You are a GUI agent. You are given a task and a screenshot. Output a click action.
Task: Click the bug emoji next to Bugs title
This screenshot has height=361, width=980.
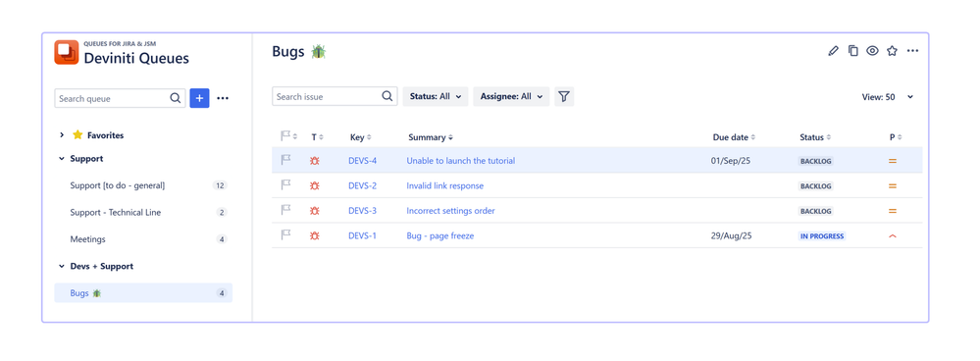coord(319,52)
